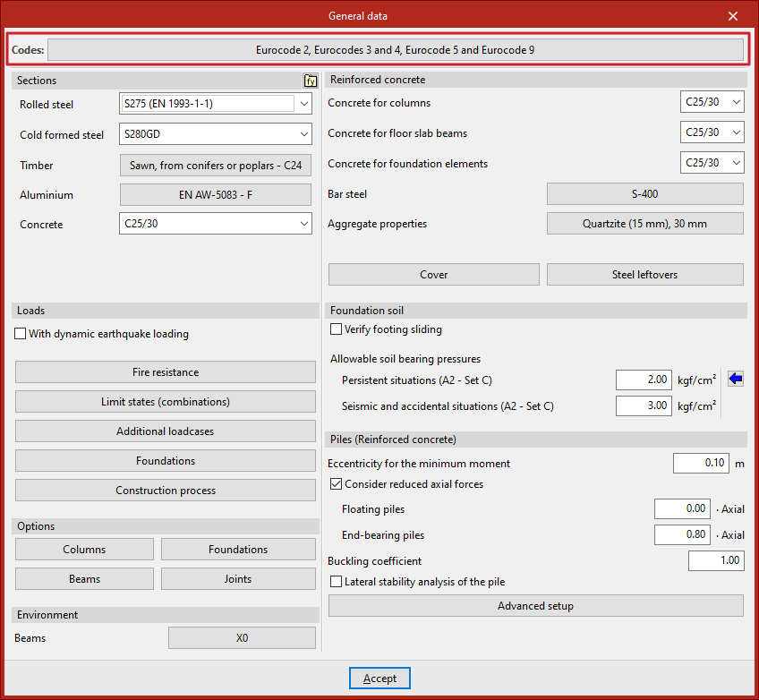Uncheck Consider reduced axial forces
Viewport: 759px width, 700px height.
pyautogui.click(x=337, y=484)
